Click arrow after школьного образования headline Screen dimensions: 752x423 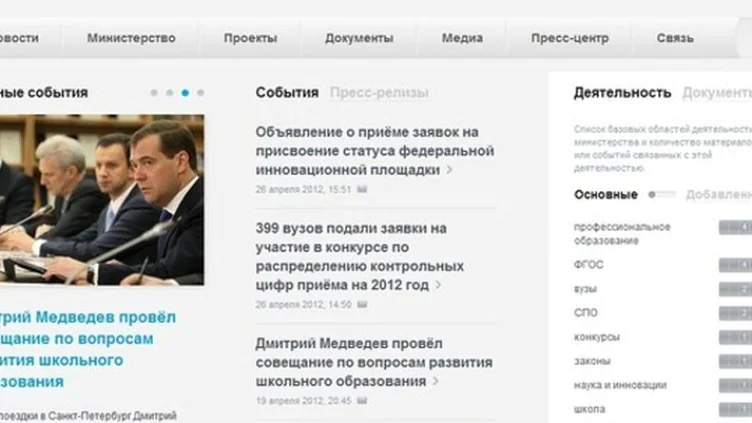[x=435, y=381]
